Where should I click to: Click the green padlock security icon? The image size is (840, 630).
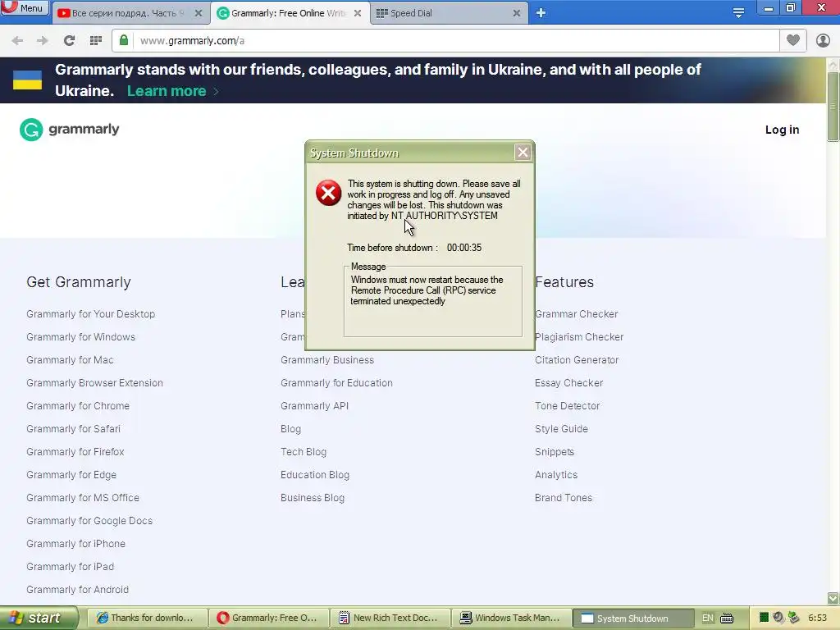[124, 41]
